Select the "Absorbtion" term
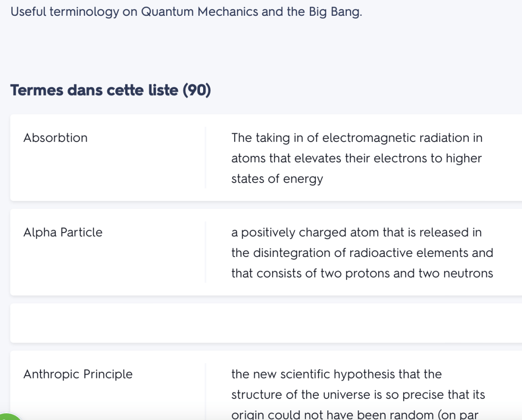This screenshot has height=420, width=522. point(55,138)
